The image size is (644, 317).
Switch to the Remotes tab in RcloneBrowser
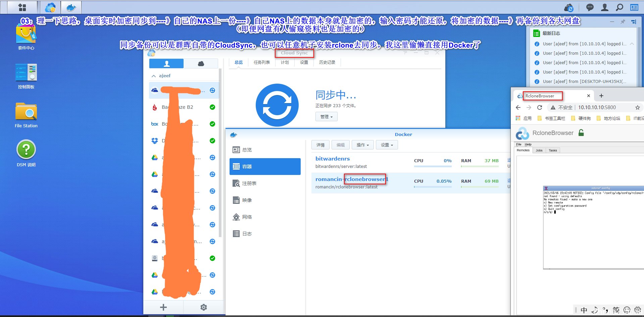(523, 150)
